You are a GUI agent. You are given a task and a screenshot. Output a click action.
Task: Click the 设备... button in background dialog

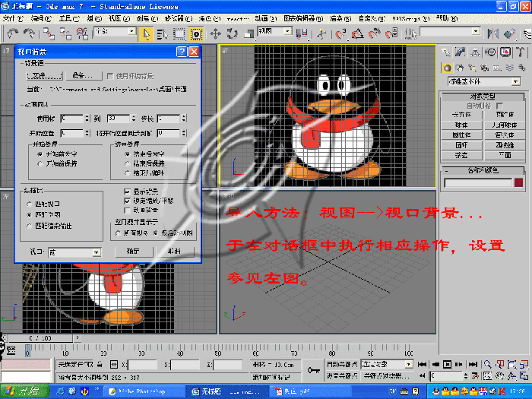click(84, 76)
